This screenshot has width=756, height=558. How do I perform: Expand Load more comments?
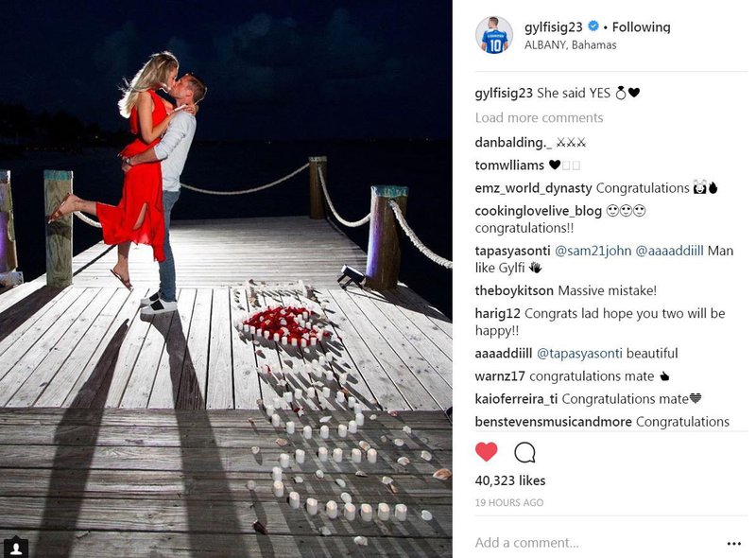coord(539,118)
